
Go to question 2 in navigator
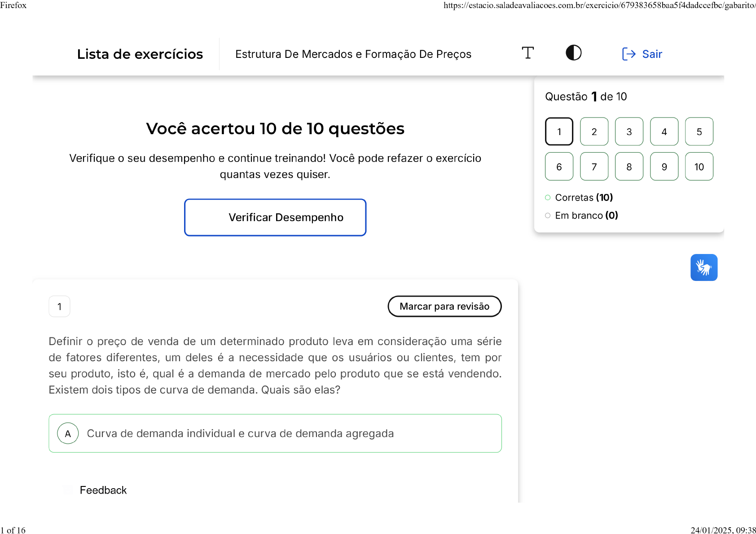click(x=594, y=131)
